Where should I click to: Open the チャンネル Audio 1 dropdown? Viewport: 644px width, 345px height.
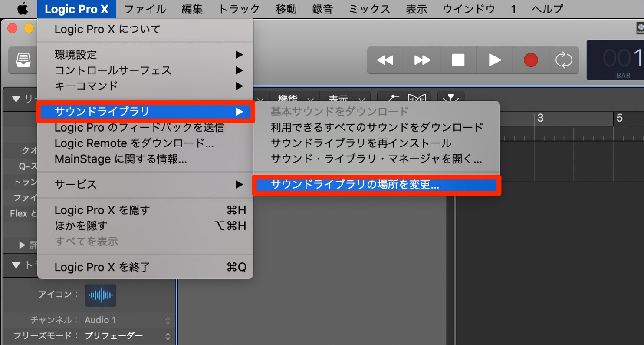click(x=128, y=320)
